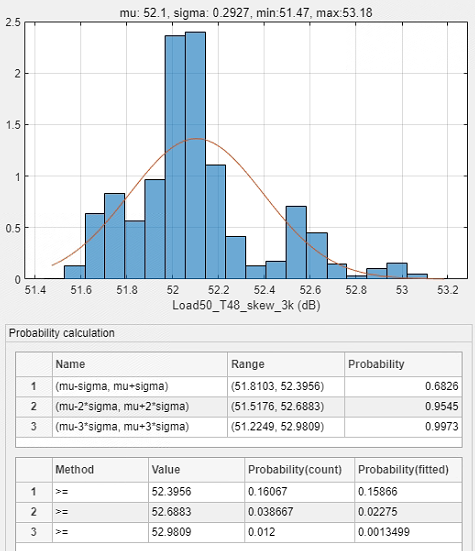Select the Name column header
The image size is (475, 551).
pyautogui.click(x=140, y=364)
